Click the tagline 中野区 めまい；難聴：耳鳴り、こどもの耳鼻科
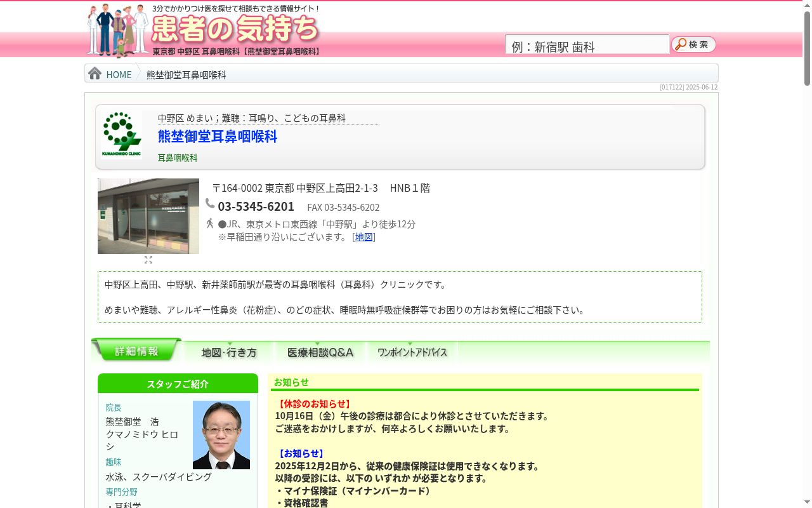 click(252, 118)
